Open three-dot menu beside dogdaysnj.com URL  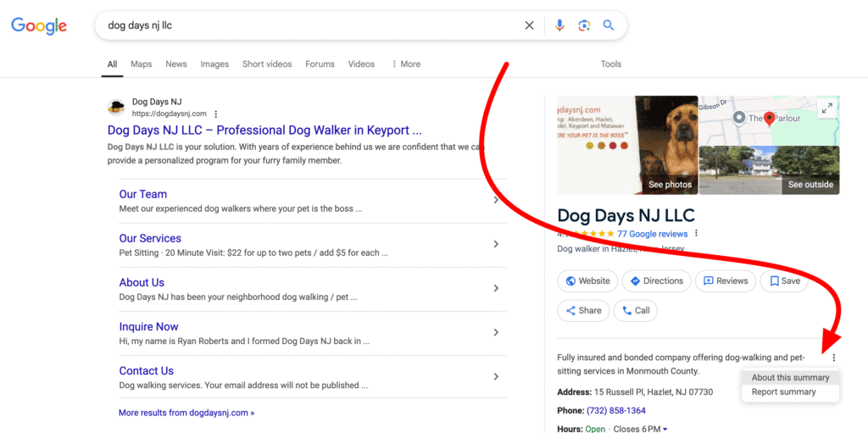tap(216, 114)
